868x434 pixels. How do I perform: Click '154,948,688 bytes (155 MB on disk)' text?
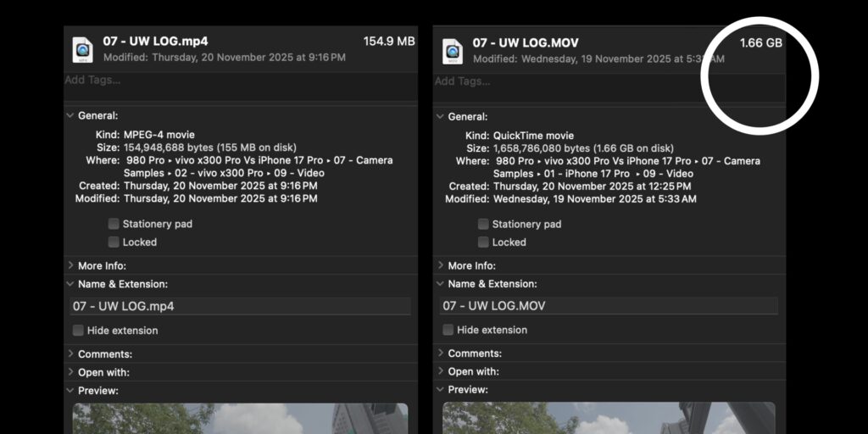click(210, 147)
